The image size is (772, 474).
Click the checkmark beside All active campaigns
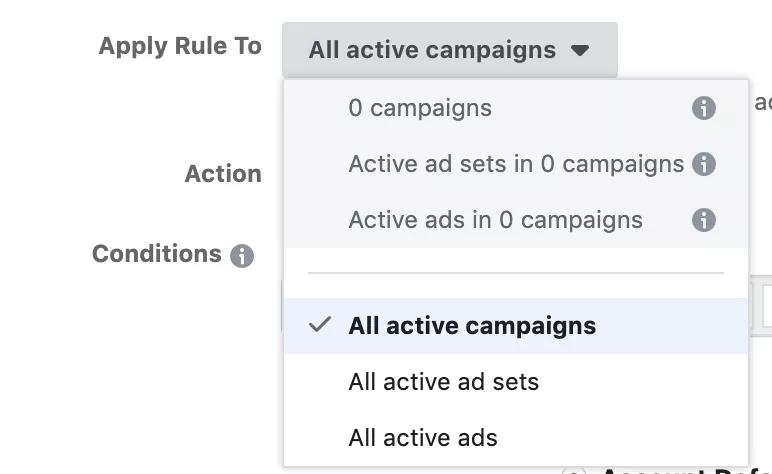tap(320, 325)
